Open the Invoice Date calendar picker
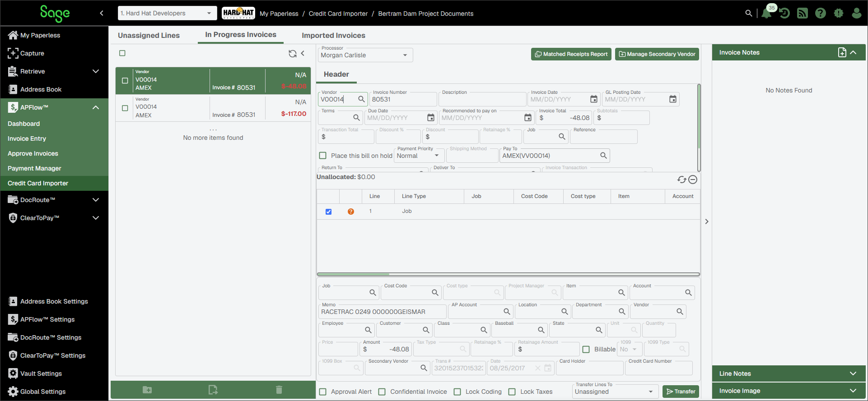This screenshot has width=868, height=401. 594,99
